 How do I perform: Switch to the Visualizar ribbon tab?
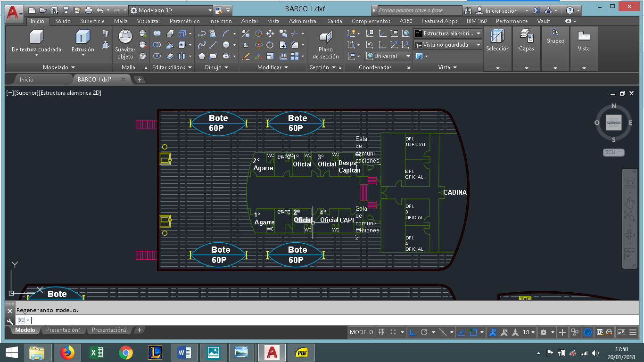[149, 21]
